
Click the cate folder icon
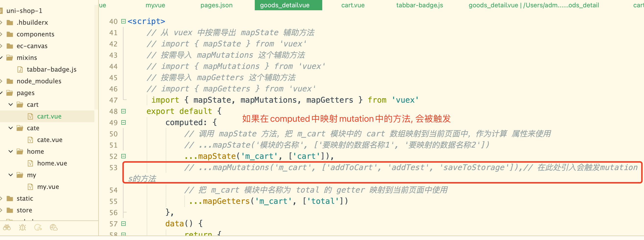(x=20, y=128)
